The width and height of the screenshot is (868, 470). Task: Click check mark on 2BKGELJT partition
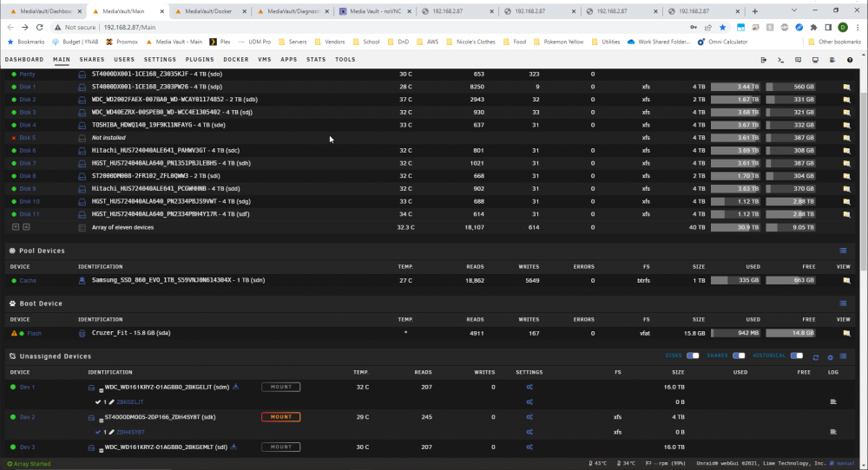(x=98, y=402)
